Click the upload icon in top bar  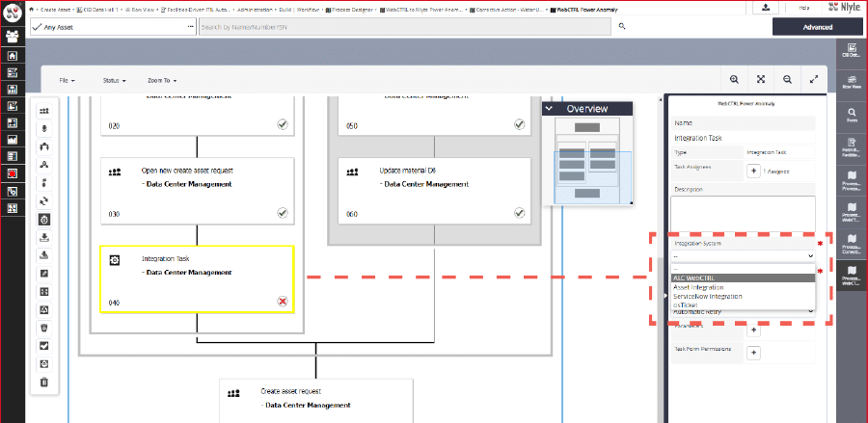tap(766, 7)
